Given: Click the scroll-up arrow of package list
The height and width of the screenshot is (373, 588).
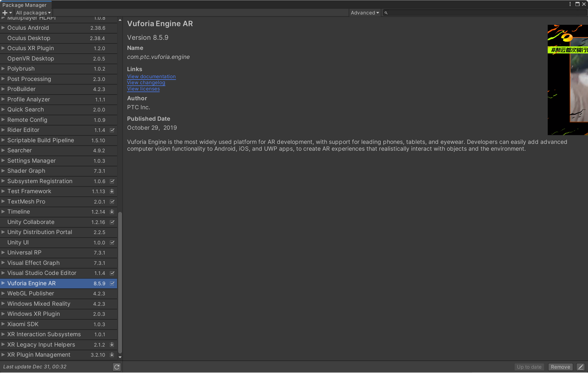Looking at the screenshot, I should [120, 20].
